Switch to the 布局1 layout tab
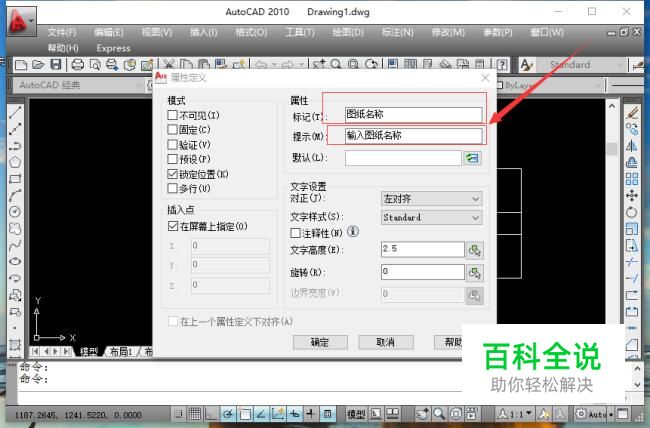 (121, 352)
